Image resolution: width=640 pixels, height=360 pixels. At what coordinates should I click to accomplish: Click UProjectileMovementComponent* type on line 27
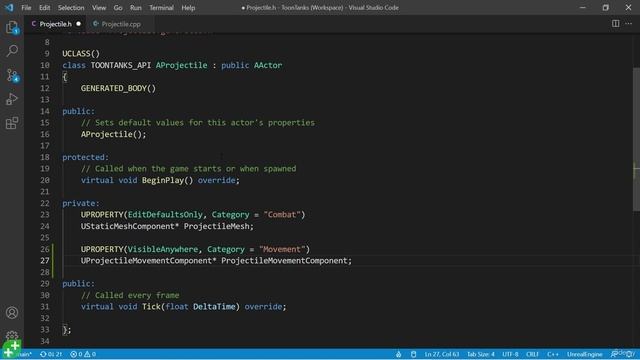point(149,261)
